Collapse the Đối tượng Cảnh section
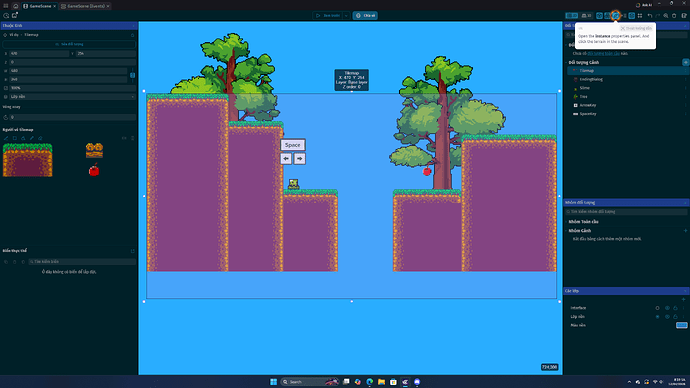Image resolution: width=690 pixels, height=388 pixels. (566, 62)
